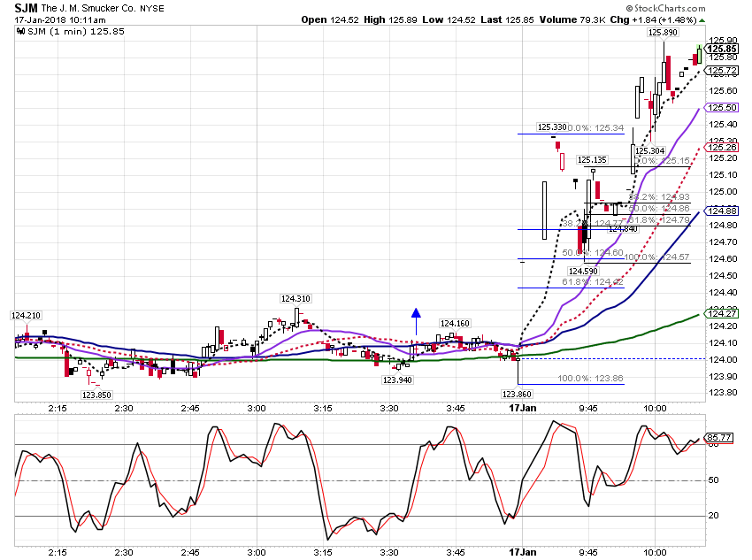Viewport: 752px width, 560px height.
Task: Click the 124.590 low price label
Action: tap(583, 271)
